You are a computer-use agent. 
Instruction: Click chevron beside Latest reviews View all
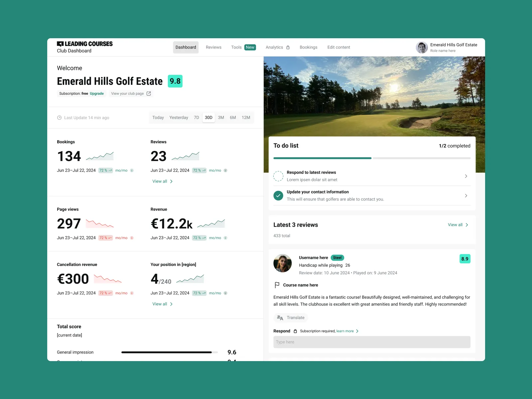467,225
